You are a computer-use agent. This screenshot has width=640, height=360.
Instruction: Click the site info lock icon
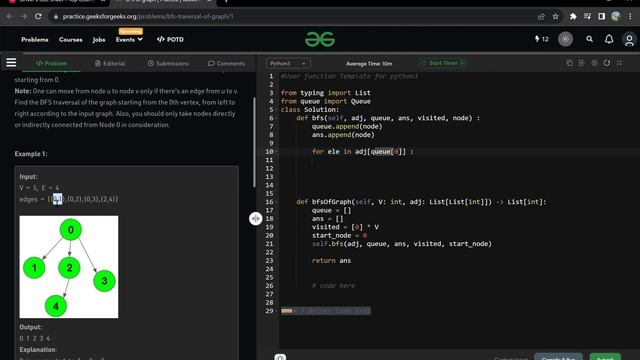[x=56, y=16]
